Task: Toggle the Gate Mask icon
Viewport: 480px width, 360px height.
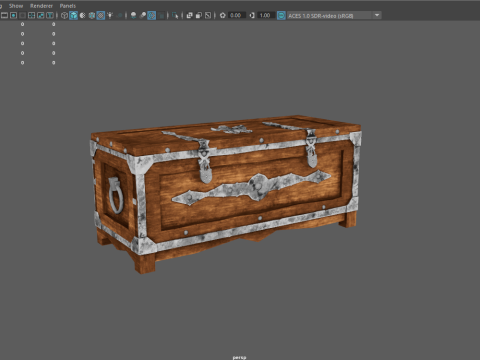Action: tap(22, 15)
